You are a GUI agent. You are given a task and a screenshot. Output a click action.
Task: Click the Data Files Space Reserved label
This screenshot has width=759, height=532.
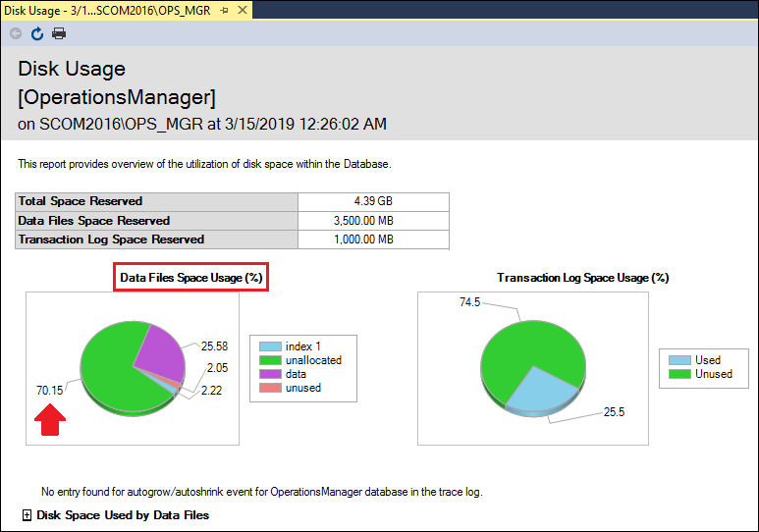pyautogui.click(x=94, y=221)
